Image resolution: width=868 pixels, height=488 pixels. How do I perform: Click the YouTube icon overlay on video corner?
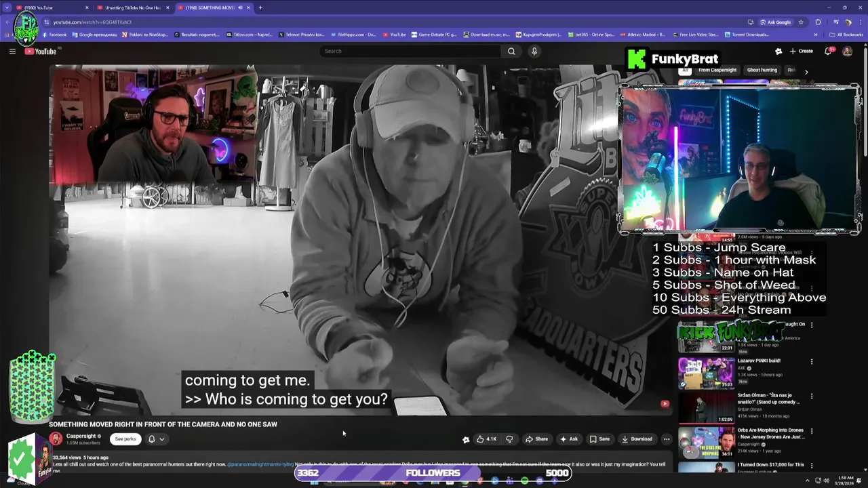click(665, 403)
